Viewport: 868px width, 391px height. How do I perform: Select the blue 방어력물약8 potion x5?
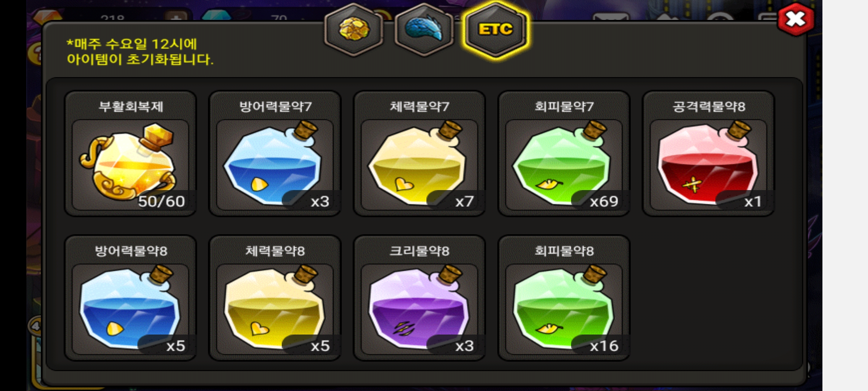tap(130, 298)
